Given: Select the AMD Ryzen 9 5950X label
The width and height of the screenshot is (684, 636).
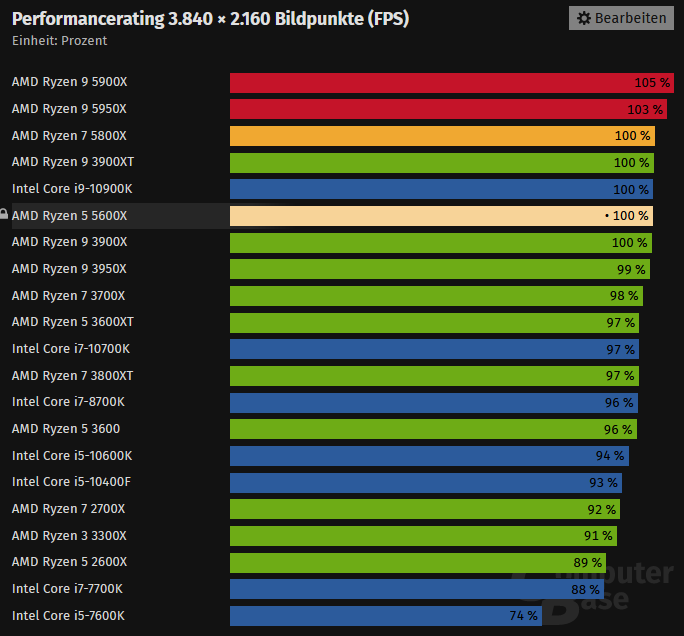Looking at the screenshot, I should 69,109.
